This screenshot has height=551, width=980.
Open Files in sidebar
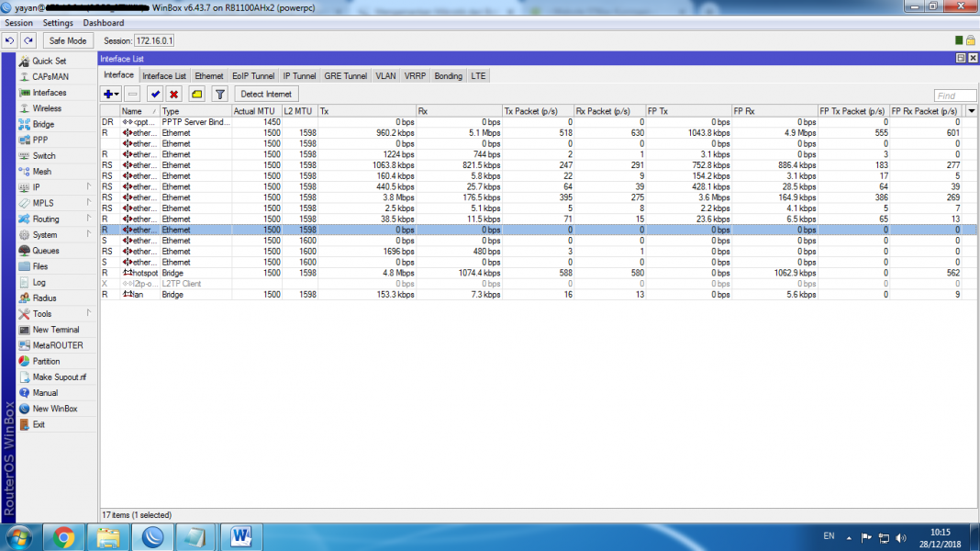pyautogui.click(x=40, y=265)
